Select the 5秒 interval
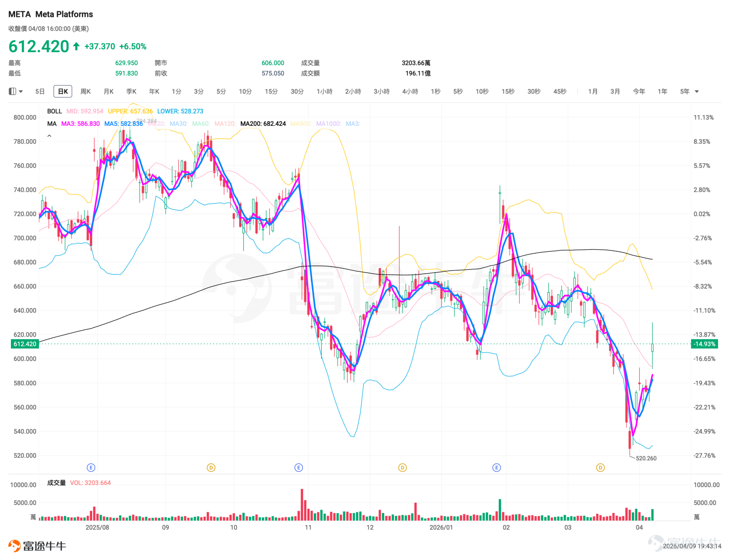730x560 pixels. (x=458, y=92)
